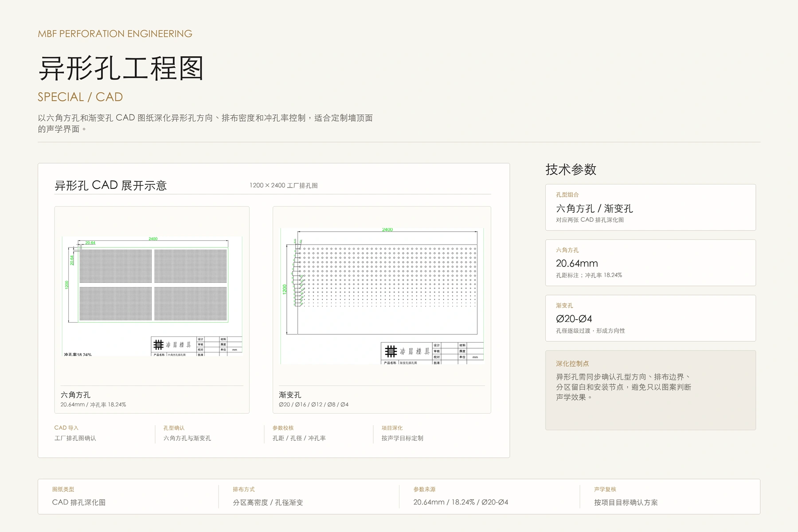The width and height of the screenshot is (798, 532).
Task: Open the 六角方孔 CAD drawing thumbnail
Action: coord(152,296)
